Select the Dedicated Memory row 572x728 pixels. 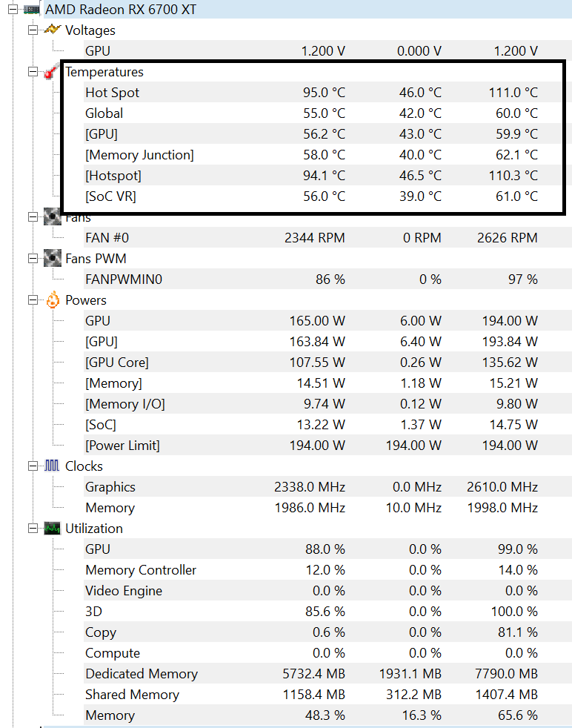pos(141,674)
